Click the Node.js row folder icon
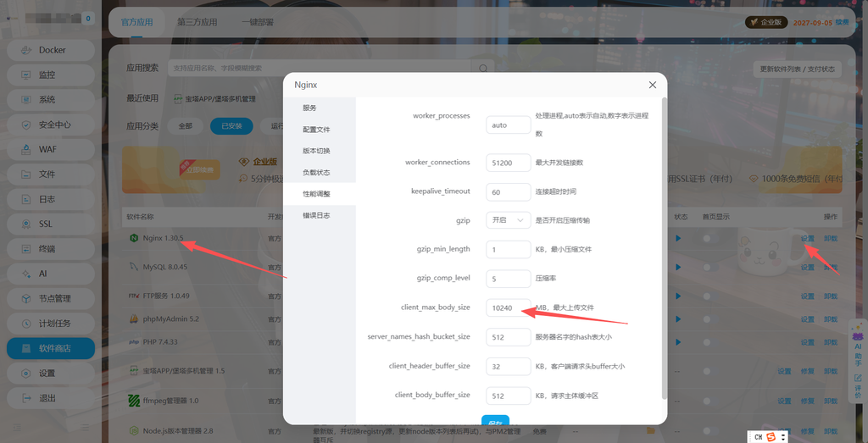 click(650, 430)
